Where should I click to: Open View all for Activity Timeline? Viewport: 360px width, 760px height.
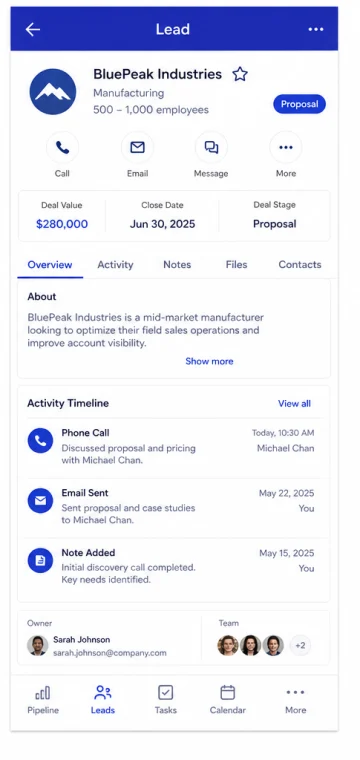[x=295, y=404]
